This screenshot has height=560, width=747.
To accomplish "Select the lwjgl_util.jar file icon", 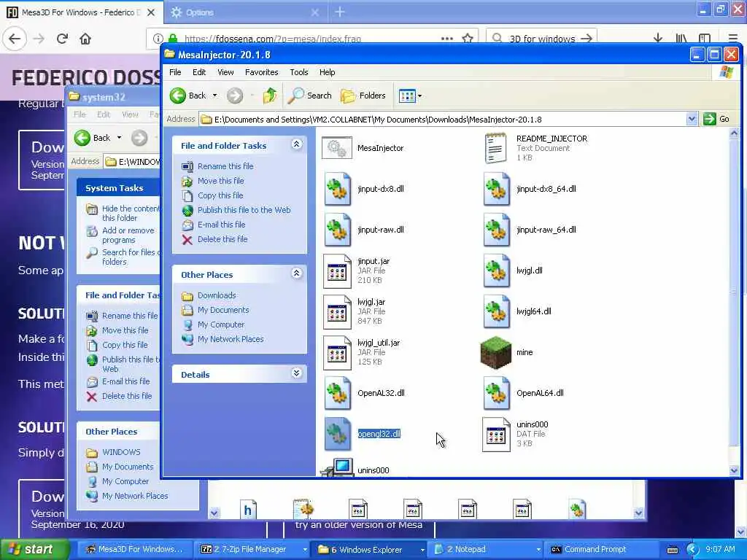I will tap(337, 353).
